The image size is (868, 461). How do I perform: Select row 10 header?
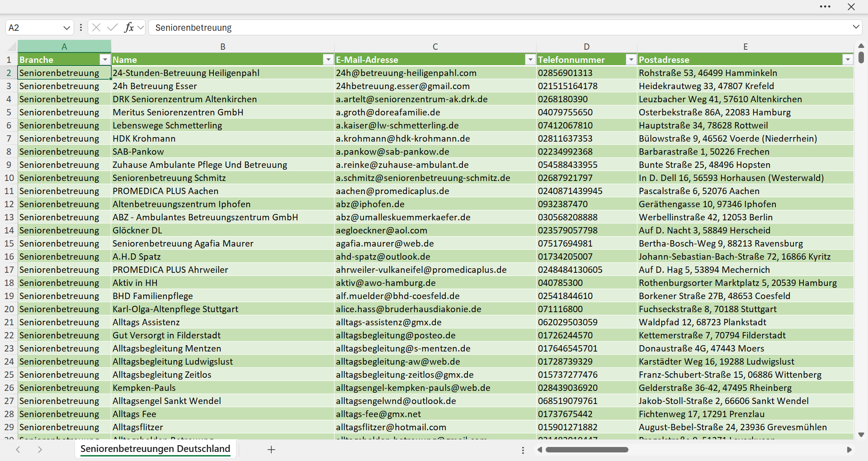(x=9, y=178)
